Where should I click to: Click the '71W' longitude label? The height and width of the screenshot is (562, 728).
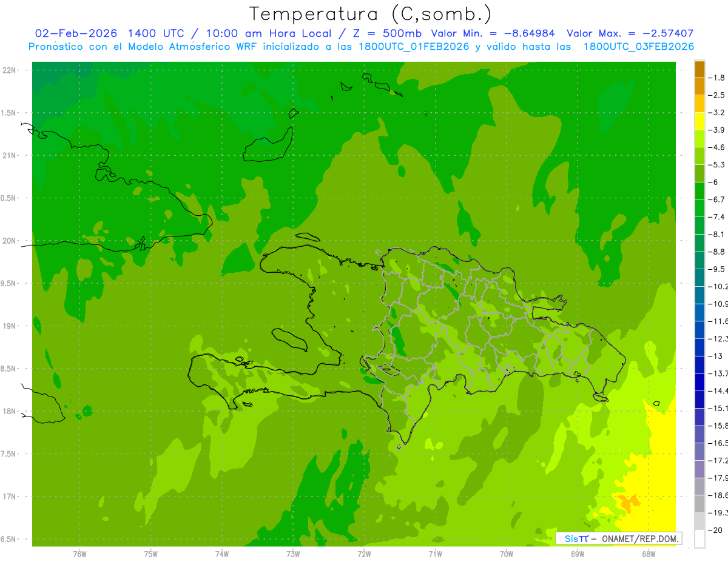[435, 554]
